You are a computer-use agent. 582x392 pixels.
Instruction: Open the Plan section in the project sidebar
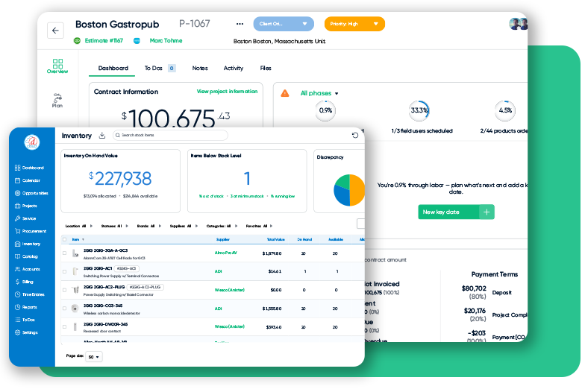click(57, 101)
